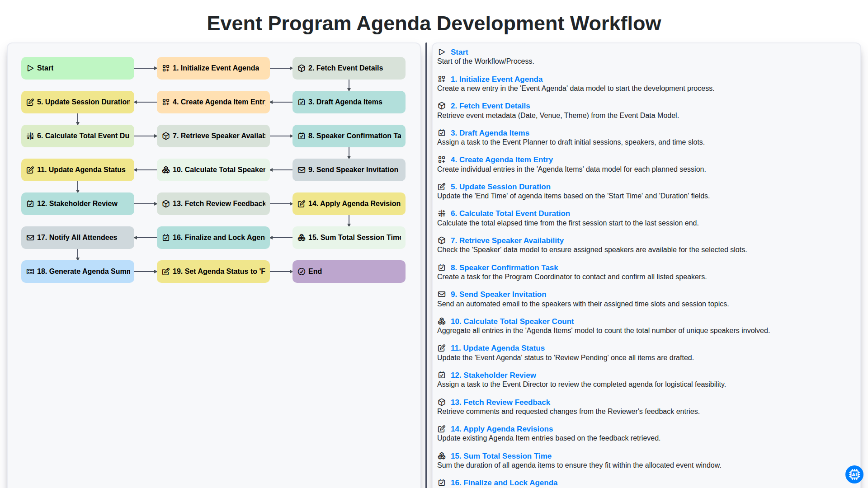Open the '5. Update Session Duration' link
Viewport: 868px width, 488px height.
coord(500,187)
